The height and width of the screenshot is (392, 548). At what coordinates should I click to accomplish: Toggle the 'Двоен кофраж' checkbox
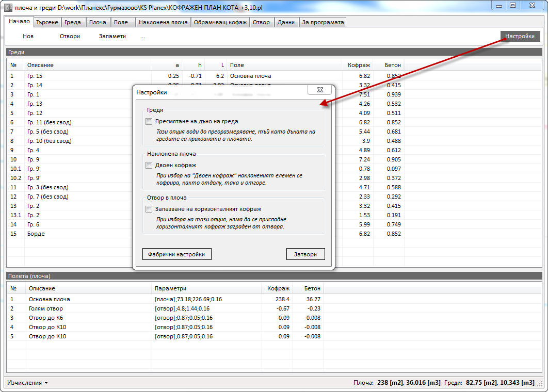pos(149,166)
